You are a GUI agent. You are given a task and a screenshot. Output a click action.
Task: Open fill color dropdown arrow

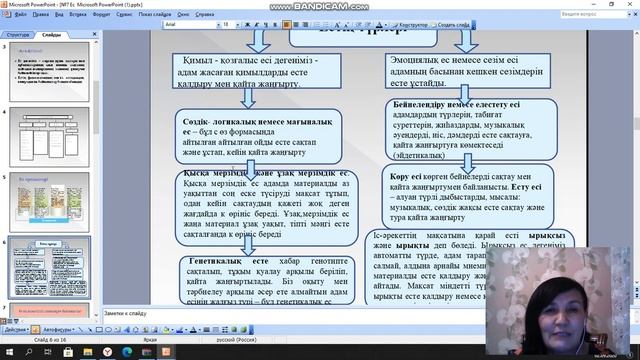click(172, 329)
